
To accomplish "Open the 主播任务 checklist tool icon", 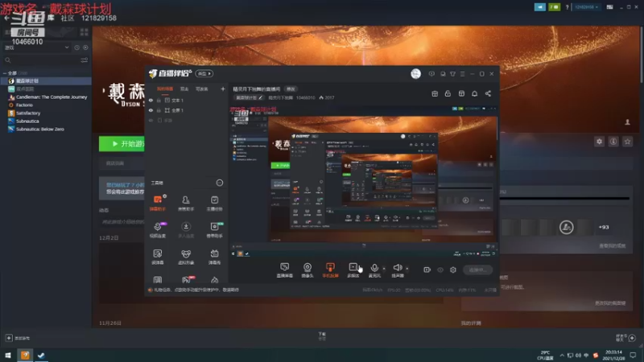I will pyautogui.click(x=214, y=203).
